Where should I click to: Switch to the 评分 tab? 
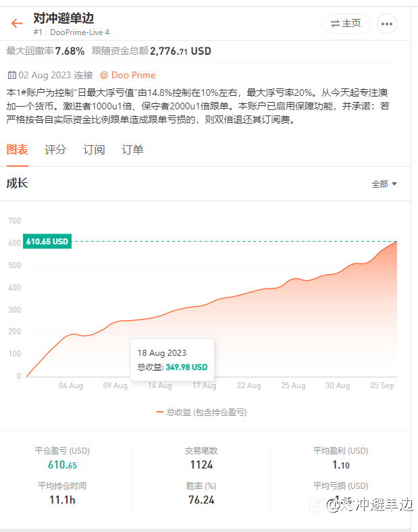point(55,150)
